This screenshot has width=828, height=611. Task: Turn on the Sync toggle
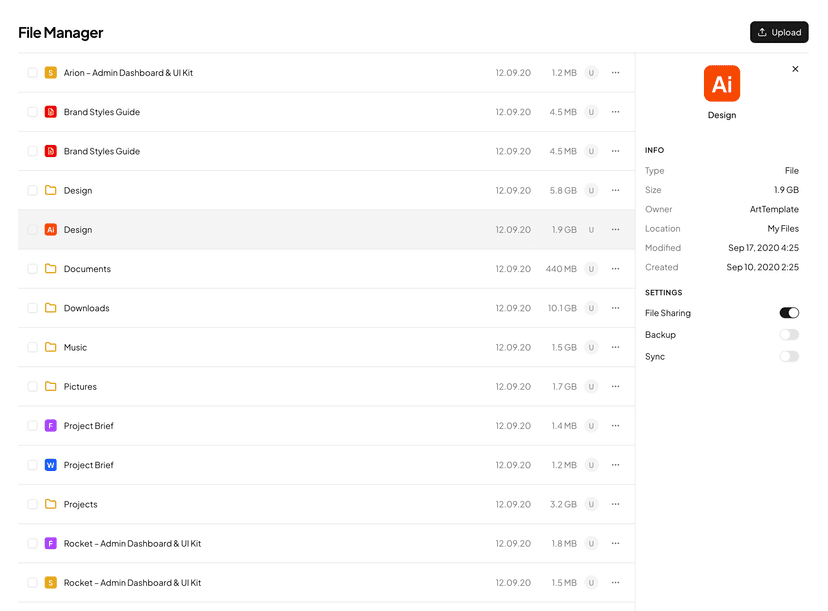point(789,356)
